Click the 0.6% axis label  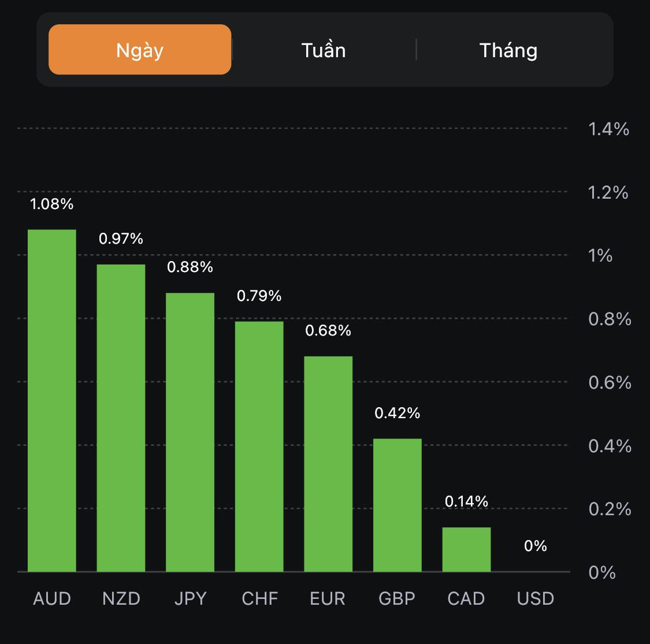(610, 382)
